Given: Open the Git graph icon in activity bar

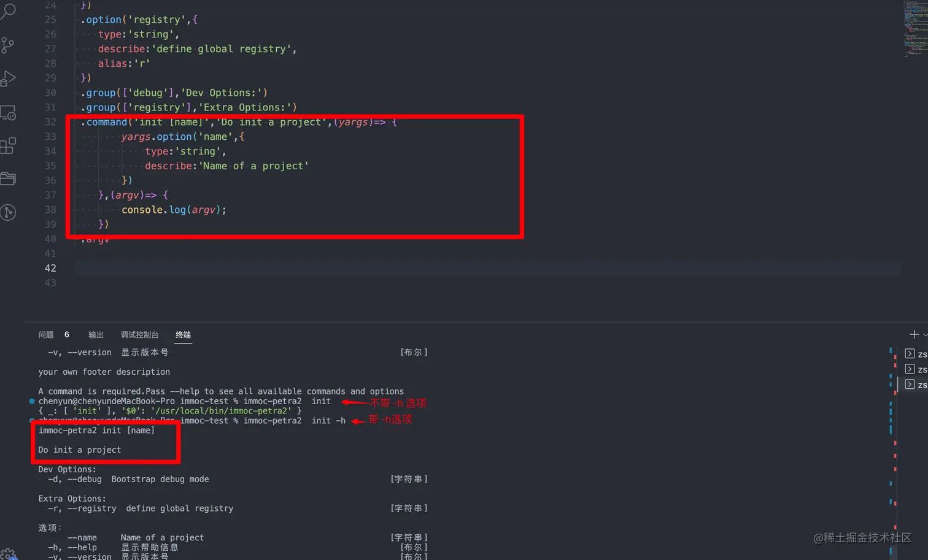Looking at the screenshot, I should pos(8,213).
